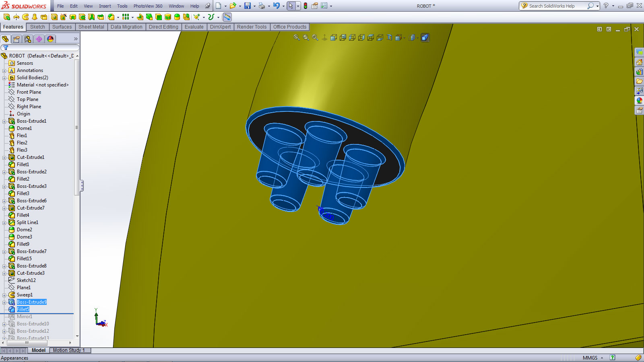The height and width of the screenshot is (362, 644).
Task: Open the Fillet dropdown arrow
Action: 118,17
